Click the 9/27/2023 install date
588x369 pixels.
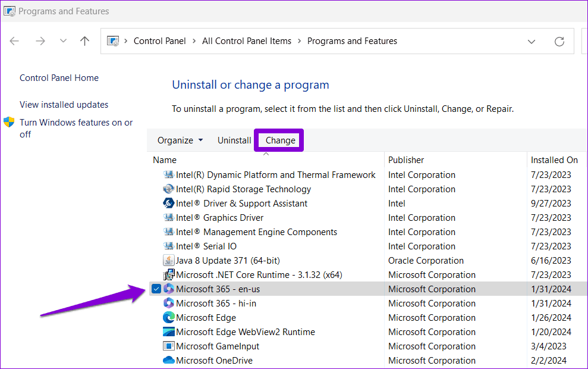(x=551, y=204)
